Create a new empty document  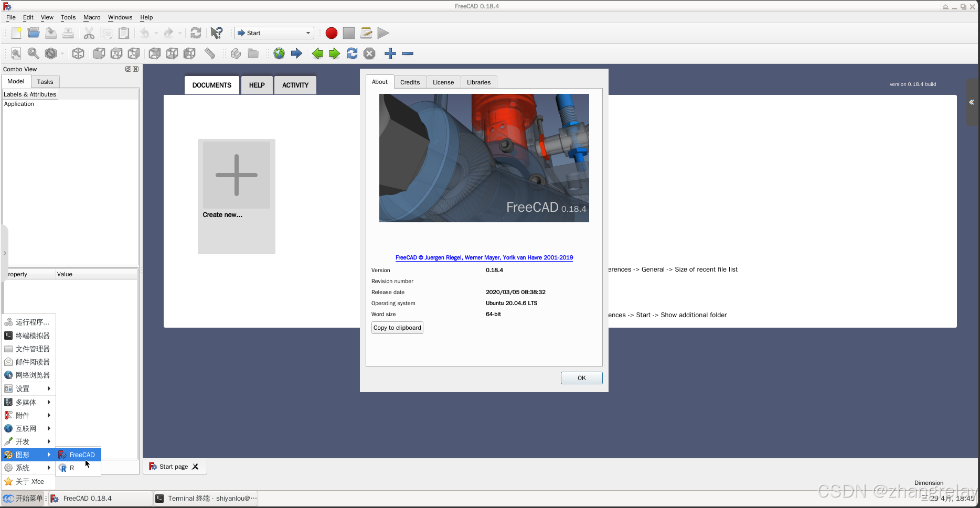pyautogui.click(x=16, y=33)
